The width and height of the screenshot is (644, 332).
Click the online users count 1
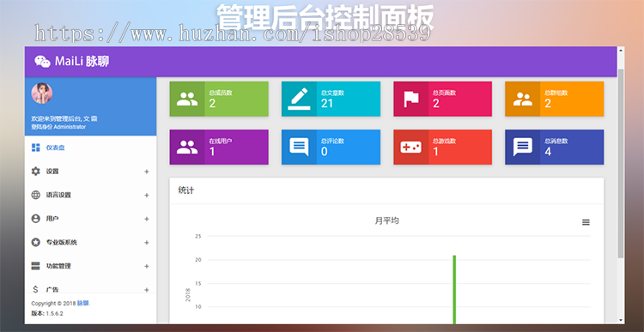point(212,152)
